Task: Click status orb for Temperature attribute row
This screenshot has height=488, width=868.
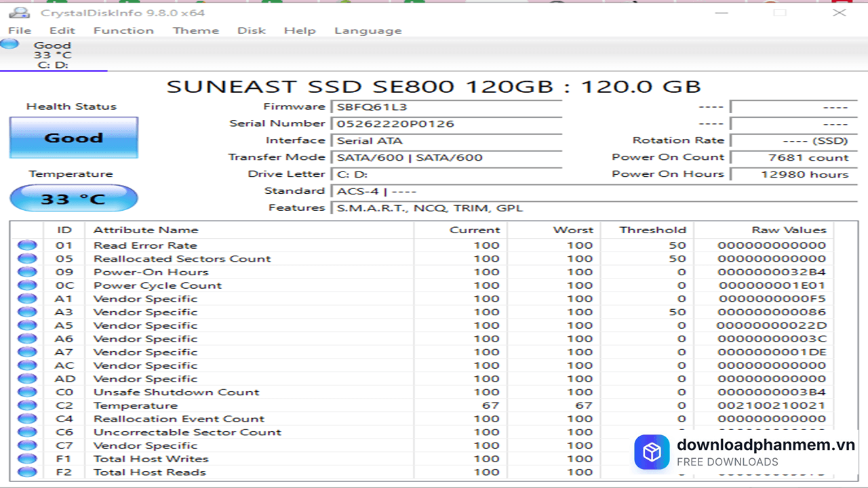Action: (27, 405)
